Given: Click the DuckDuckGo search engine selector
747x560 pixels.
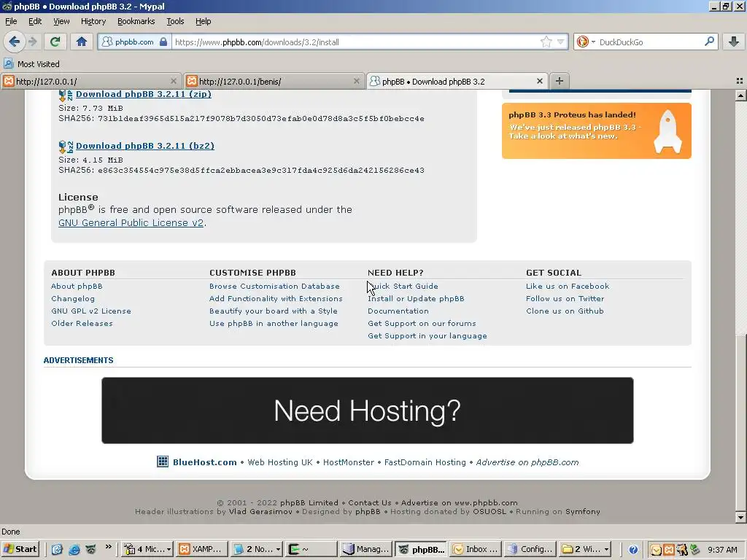Looking at the screenshot, I should tap(586, 42).
